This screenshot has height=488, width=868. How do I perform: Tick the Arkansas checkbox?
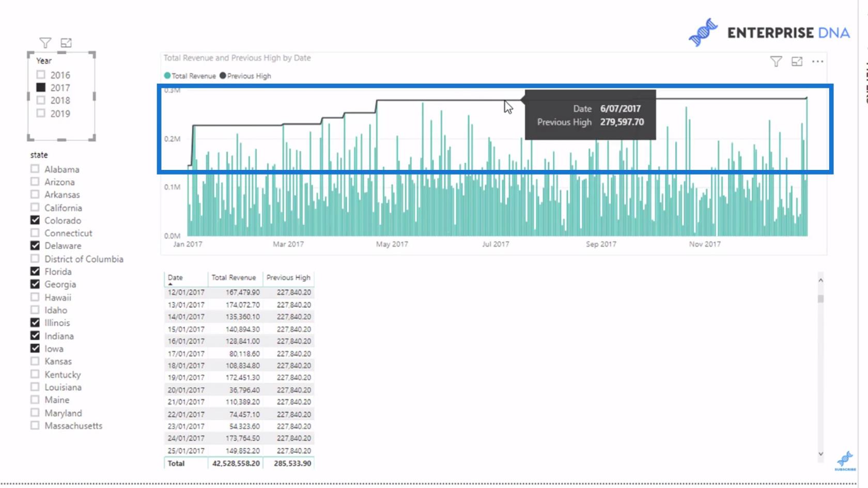click(35, 194)
